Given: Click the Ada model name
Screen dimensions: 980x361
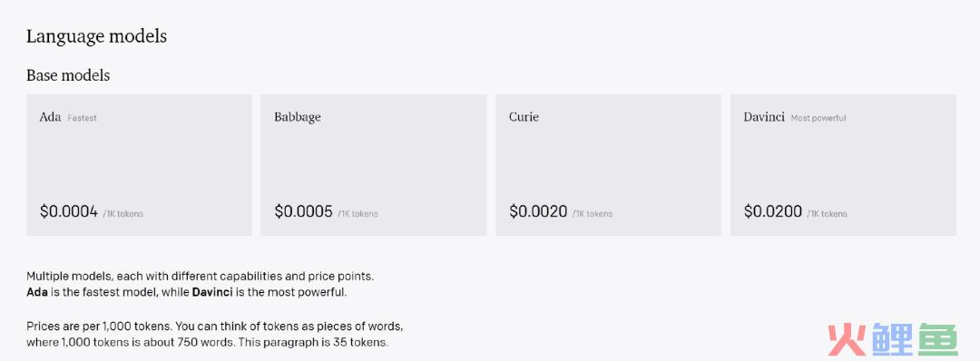Looking at the screenshot, I should pyautogui.click(x=50, y=117).
